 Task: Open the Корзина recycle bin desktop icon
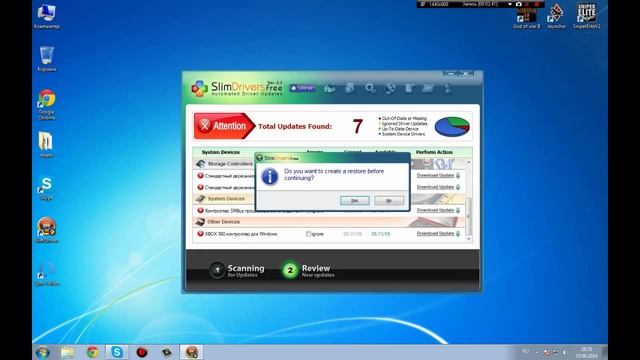tap(47, 59)
